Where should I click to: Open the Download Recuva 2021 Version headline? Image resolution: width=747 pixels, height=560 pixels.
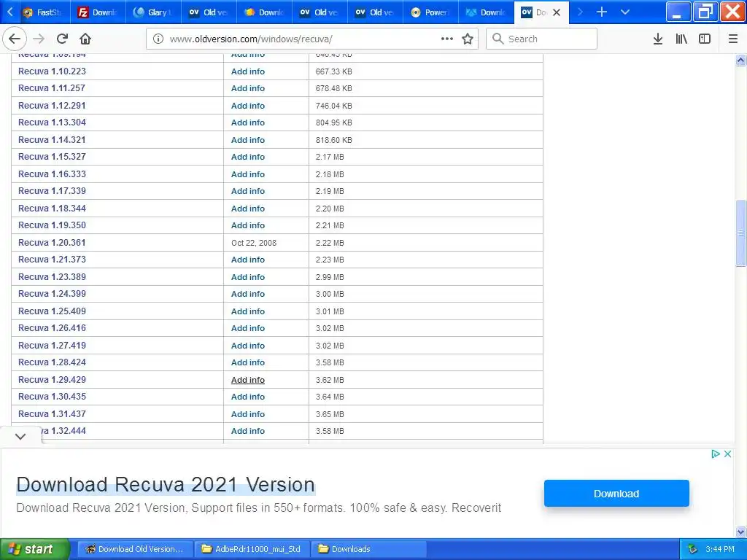tap(166, 484)
